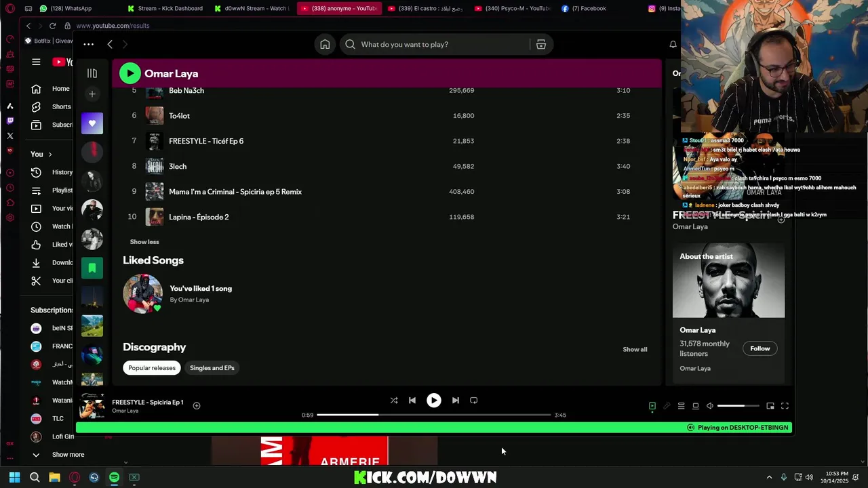The image size is (868, 488).
Task: Create a playlist with the plus icon
Action: tap(92, 94)
